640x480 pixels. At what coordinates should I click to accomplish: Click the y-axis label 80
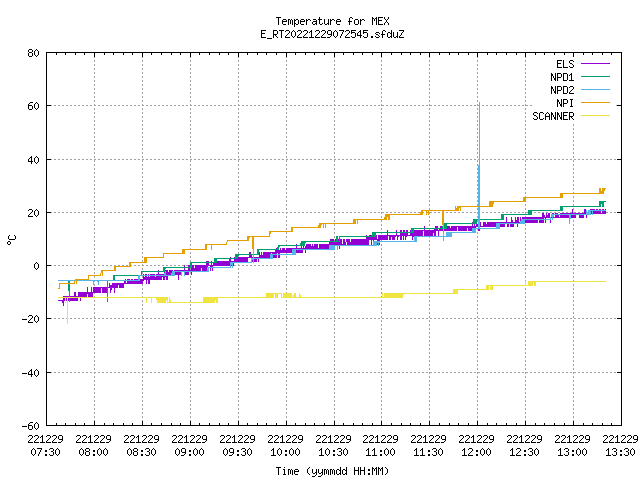point(34,53)
